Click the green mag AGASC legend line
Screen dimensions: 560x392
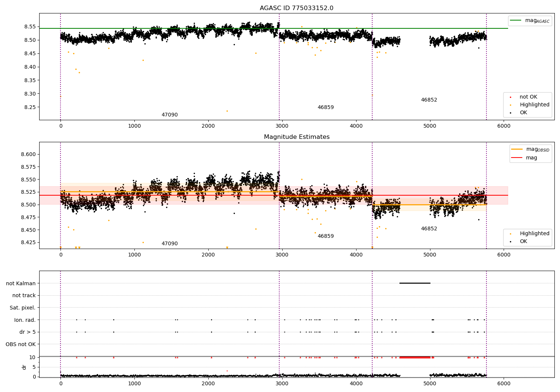[516, 21]
